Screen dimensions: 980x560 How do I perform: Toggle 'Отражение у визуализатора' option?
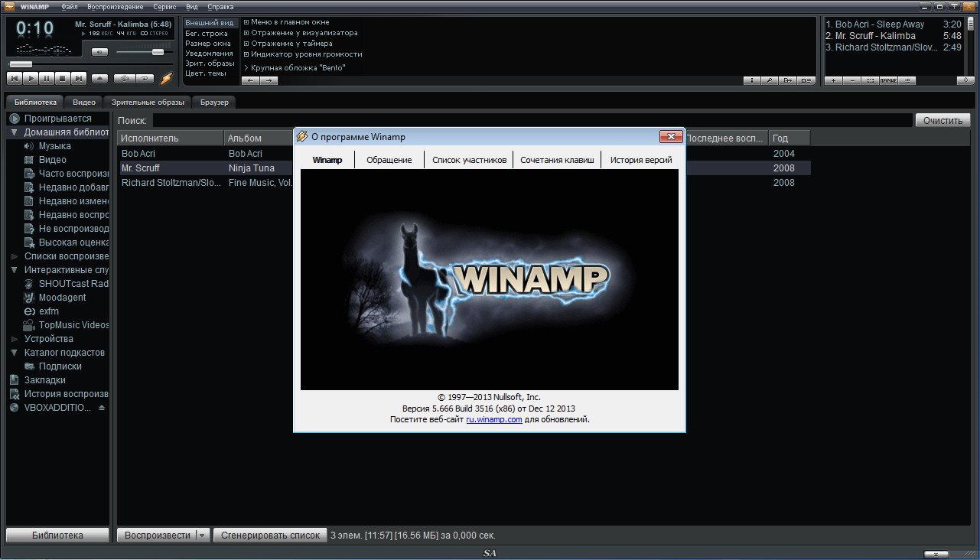click(300, 33)
